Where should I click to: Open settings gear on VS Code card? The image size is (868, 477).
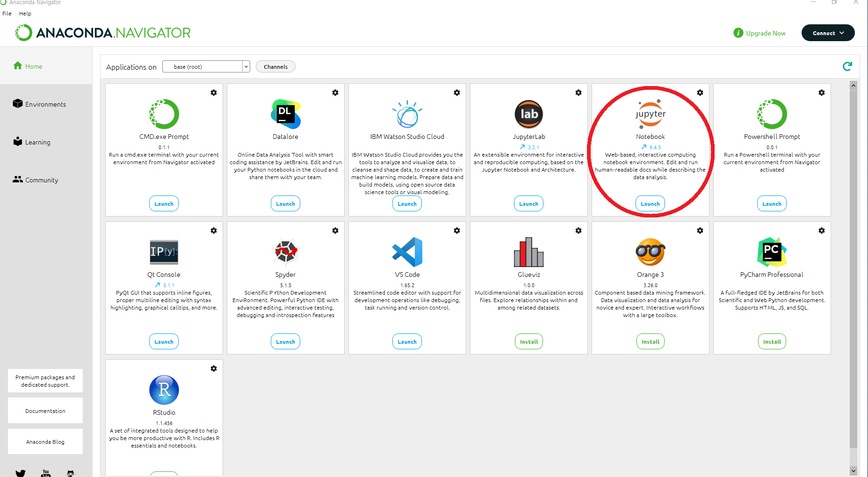pos(457,231)
